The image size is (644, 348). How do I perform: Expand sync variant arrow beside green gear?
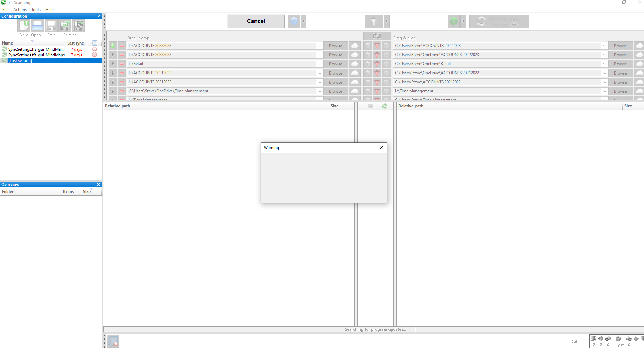[463, 21]
